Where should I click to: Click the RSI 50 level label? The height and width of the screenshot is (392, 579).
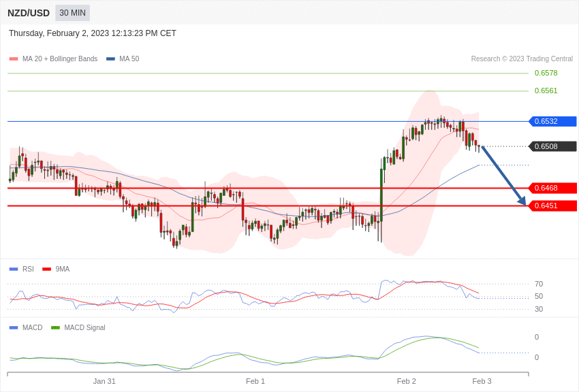[539, 296]
